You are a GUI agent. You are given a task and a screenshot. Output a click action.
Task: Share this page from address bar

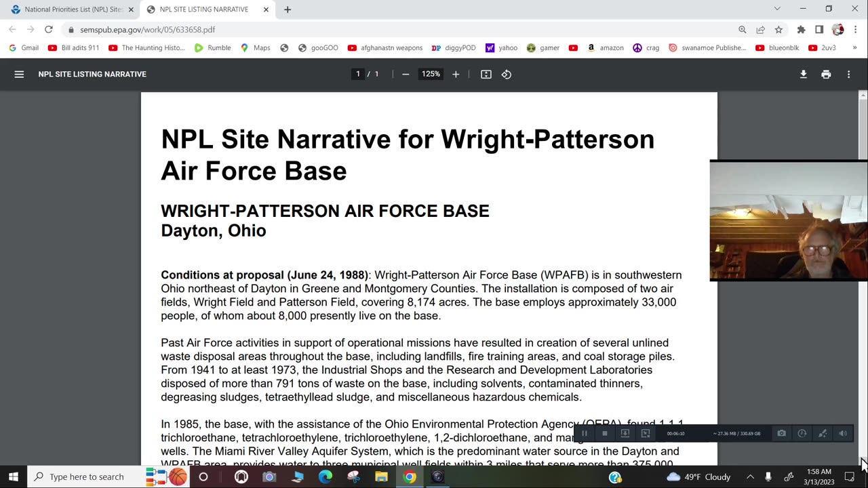pos(761,29)
